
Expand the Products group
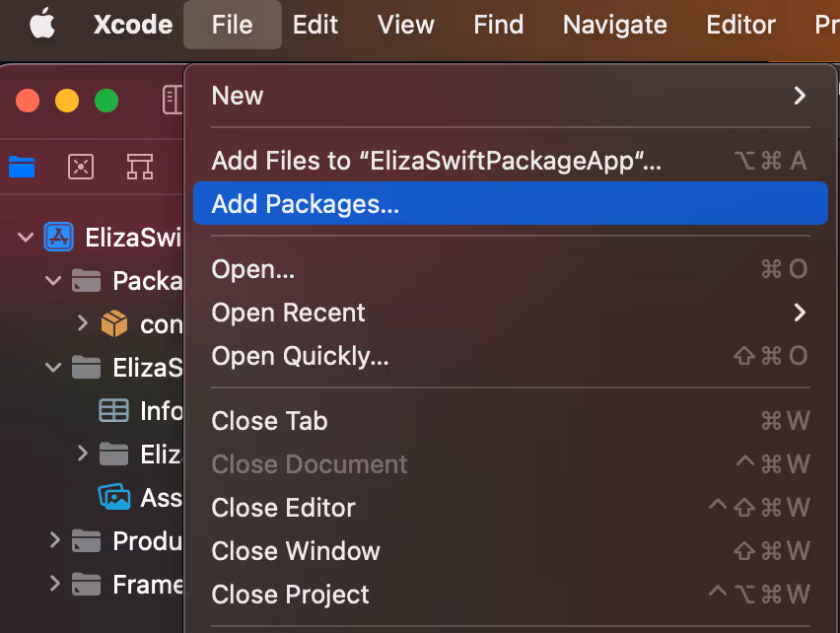click(54, 540)
